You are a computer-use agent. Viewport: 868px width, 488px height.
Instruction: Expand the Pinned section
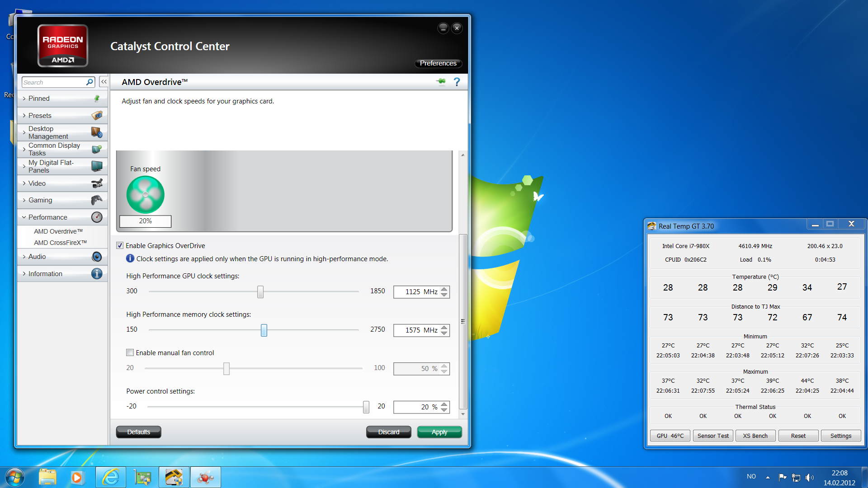pyautogui.click(x=62, y=98)
